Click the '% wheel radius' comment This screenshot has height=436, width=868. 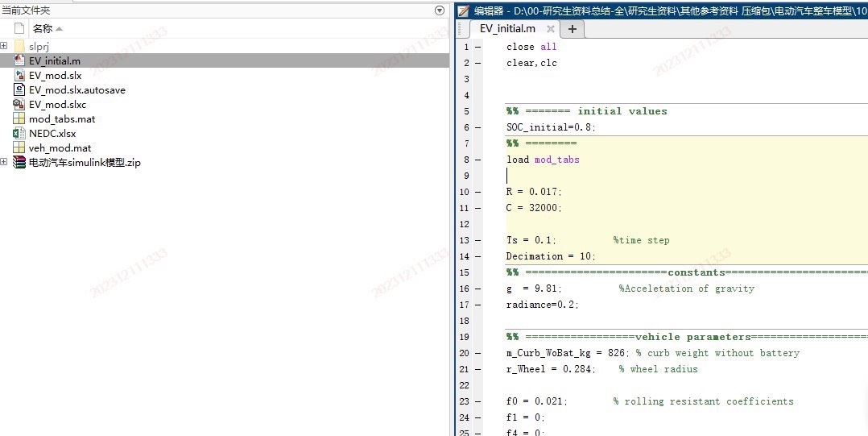coord(658,369)
